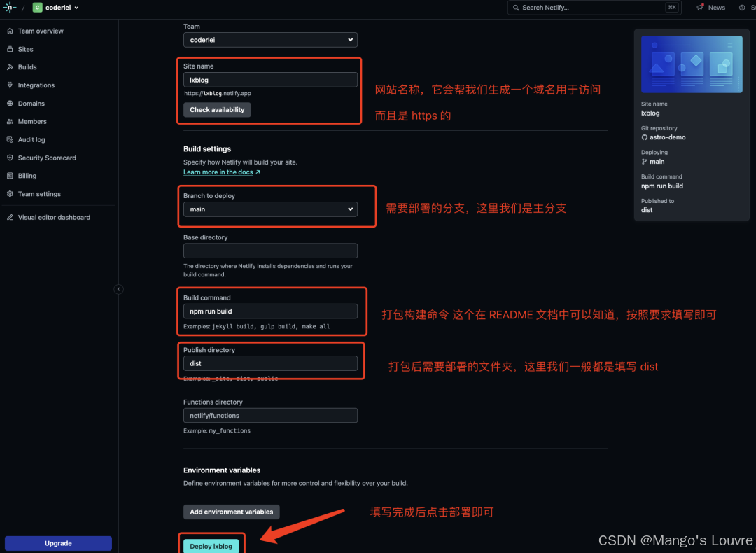
Task: Open the Branch to deploy dropdown
Action: (x=270, y=209)
